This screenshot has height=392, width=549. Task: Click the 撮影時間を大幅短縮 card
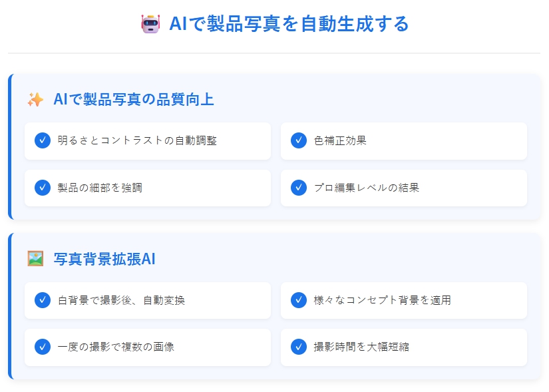click(404, 347)
